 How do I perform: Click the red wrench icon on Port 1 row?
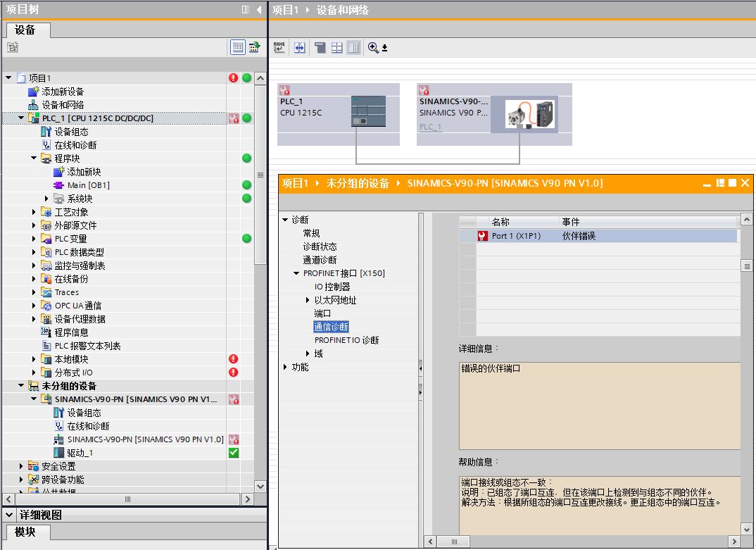point(482,236)
